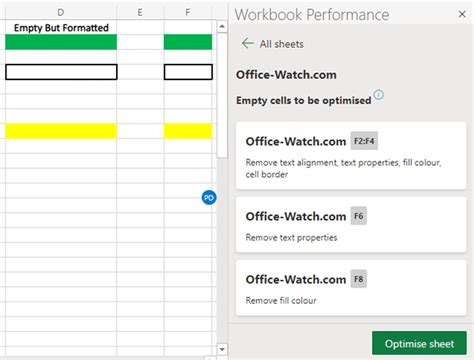The image size is (474, 360).
Task: Open the card with 'Remove text alignment' description
Action: coord(351,156)
